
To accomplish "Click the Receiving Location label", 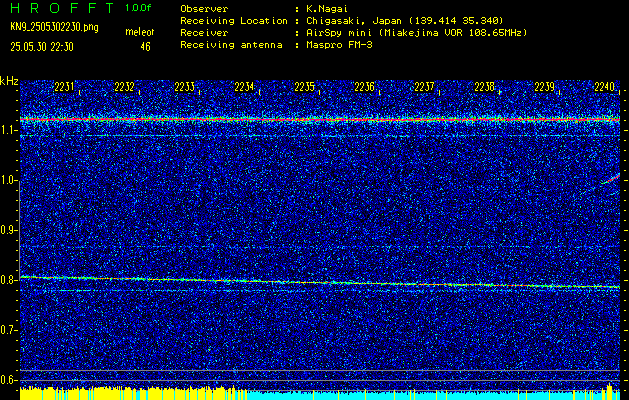I will [234, 21].
